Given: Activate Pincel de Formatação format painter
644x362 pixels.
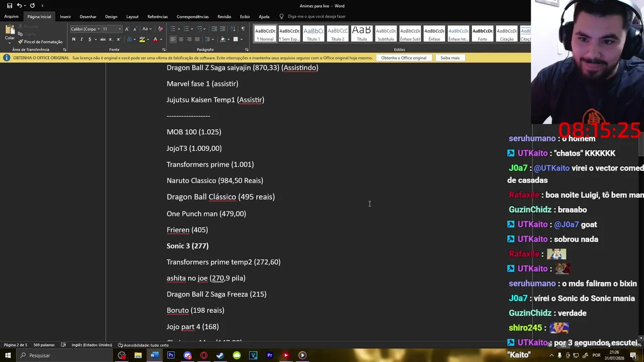Looking at the screenshot, I should [x=40, y=42].
